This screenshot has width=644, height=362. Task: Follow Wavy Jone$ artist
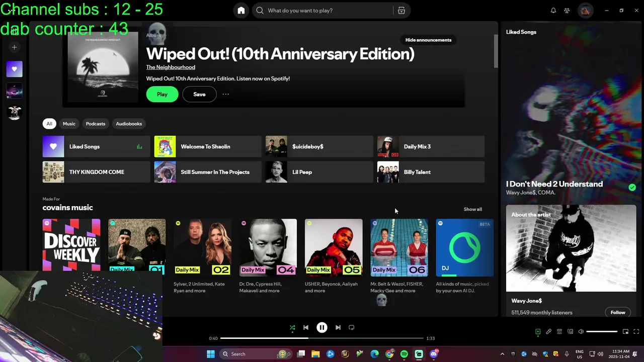[618, 312]
